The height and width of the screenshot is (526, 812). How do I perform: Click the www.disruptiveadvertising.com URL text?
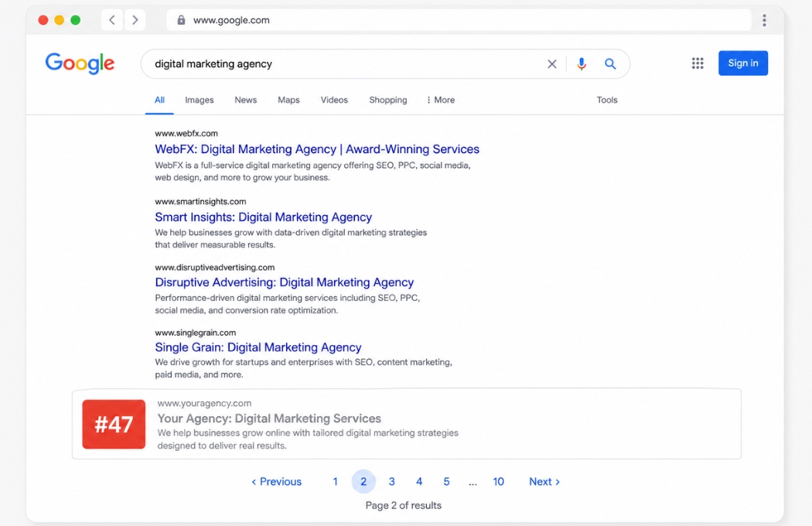click(x=215, y=268)
